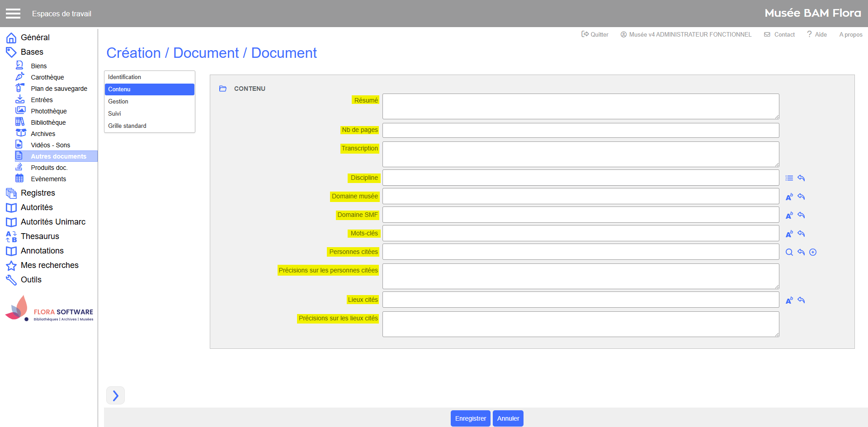Expand the Thesaurus menu
This screenshot has width=868, height=427.
40,236
